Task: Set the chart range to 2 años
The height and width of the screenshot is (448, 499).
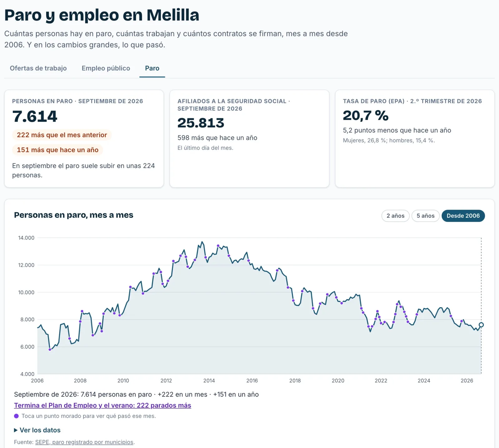Action: click(395, 216)
